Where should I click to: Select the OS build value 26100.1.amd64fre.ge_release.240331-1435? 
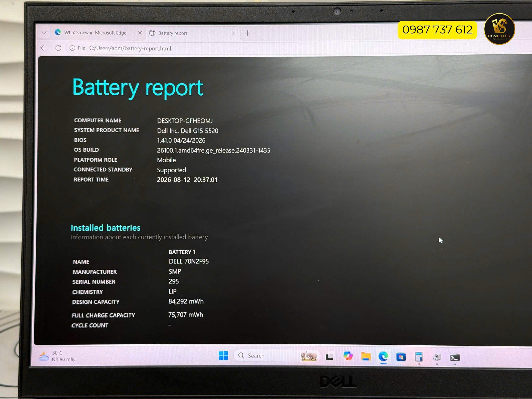(x=214, y=150)
